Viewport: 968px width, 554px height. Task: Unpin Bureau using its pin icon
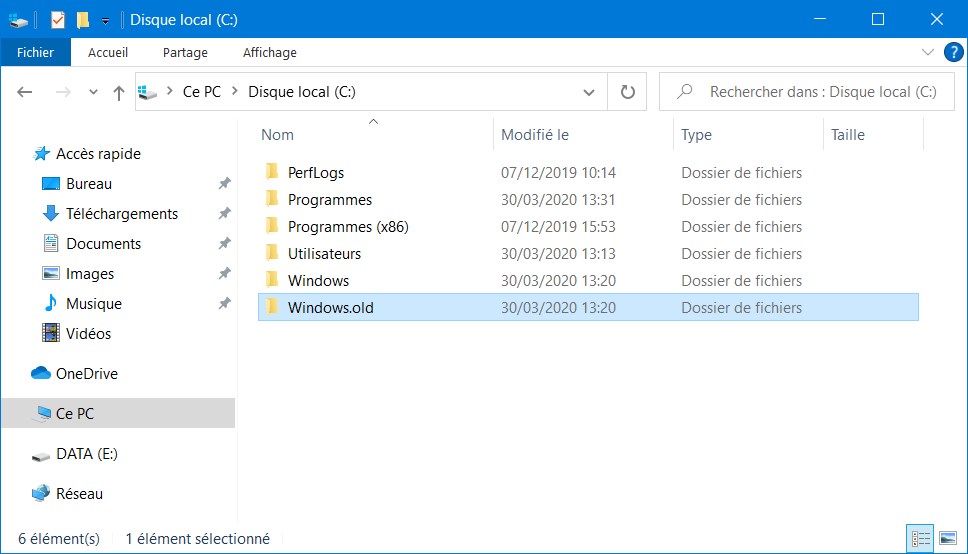click(224, 183)
